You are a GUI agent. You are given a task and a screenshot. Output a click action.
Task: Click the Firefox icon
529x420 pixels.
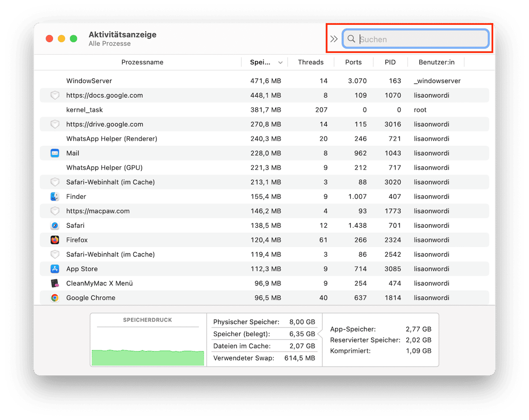(x=55, y=240)
